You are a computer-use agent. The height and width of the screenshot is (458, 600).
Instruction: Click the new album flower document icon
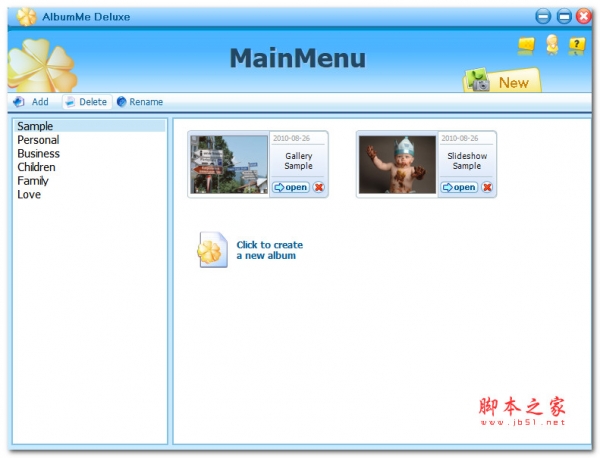coord(212,249)
